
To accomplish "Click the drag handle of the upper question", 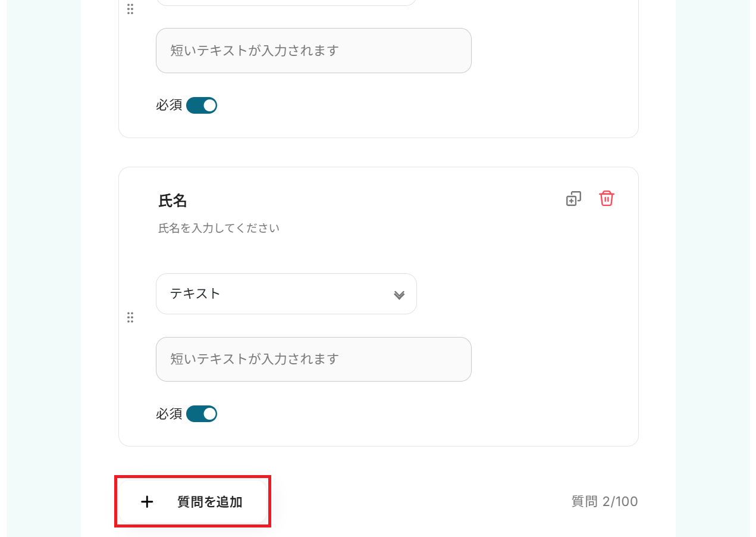I will coord(130,9).
